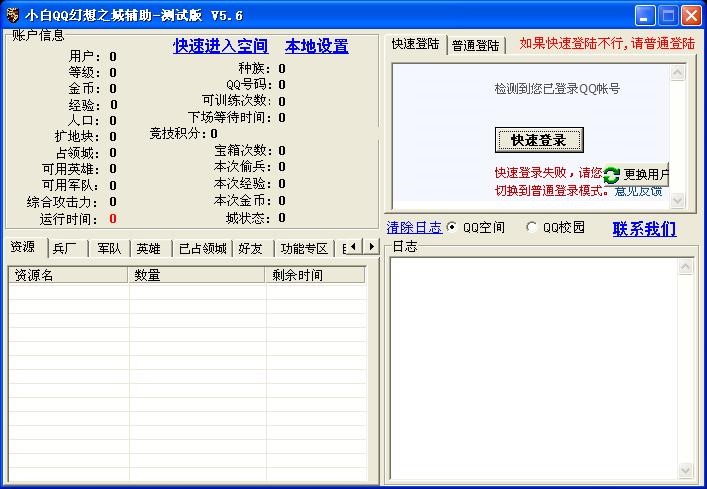The width and height of the screenshot is (707, 489).
Task: Click the 竞技积分 label
Action: [x=178, y=133]
